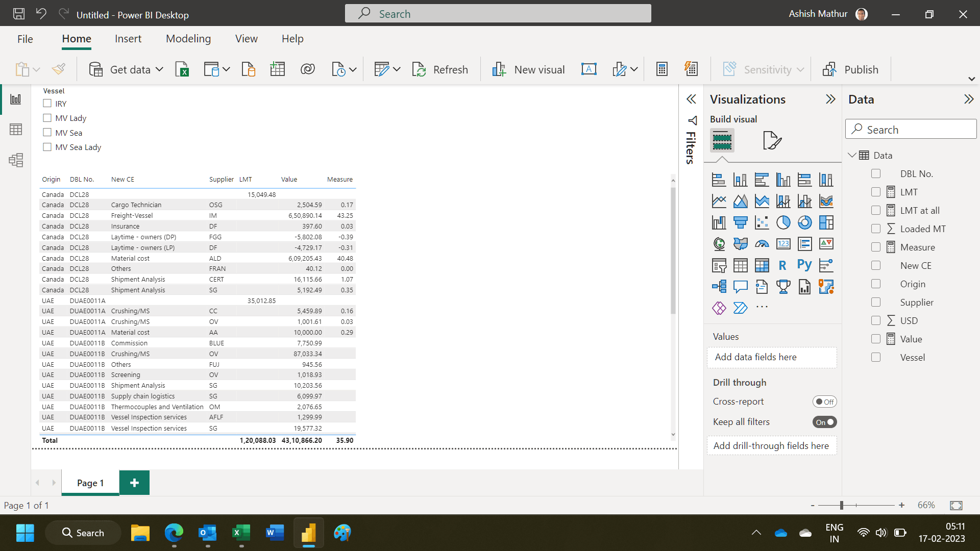Check the MV Sea Lady vessel checkbox
This screenshot has height=551, width=980.
click(47, 147)
